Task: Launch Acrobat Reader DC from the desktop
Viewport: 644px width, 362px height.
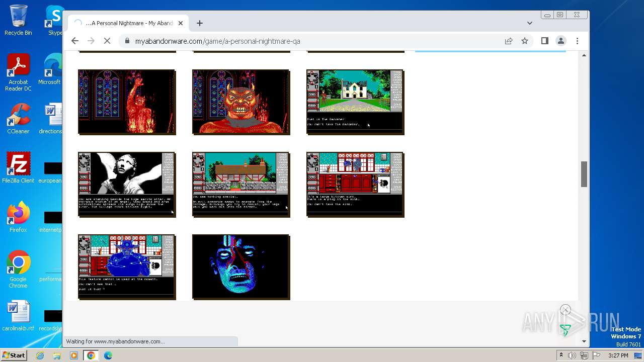Action: [x=18, y=73]
